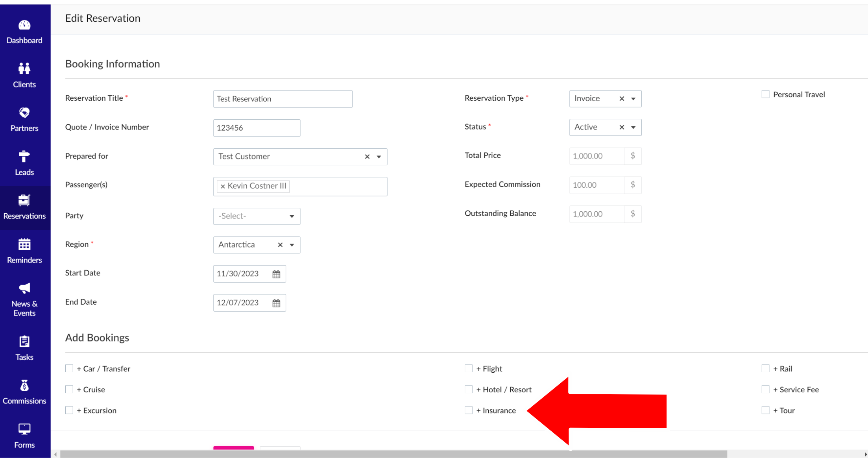Viewport: 868px width, 462px height.
Task: Open the News & Events megaphone icon
Action: 24,288
